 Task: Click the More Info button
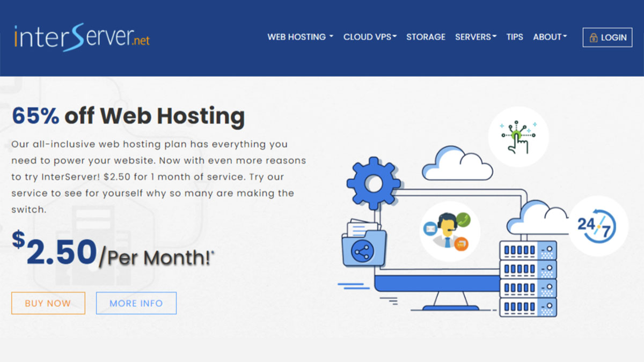[136, 303]
